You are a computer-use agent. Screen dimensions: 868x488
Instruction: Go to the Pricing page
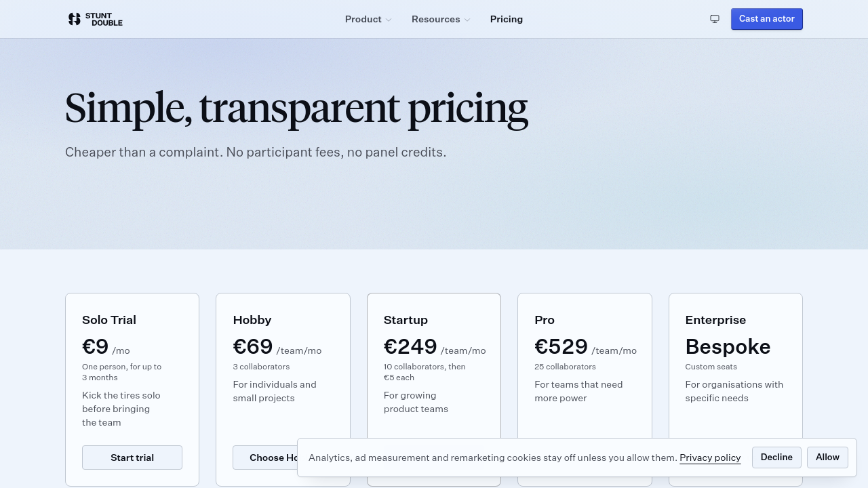pos(507,19)
